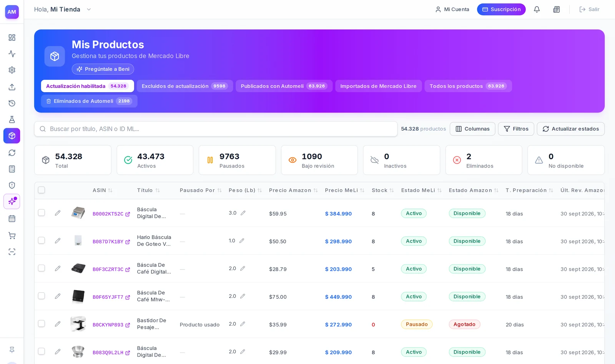The height and width of the screenshot is (364, 615).
Task: Check the box for B0CKYNP893 row
Action: (42, 324)
